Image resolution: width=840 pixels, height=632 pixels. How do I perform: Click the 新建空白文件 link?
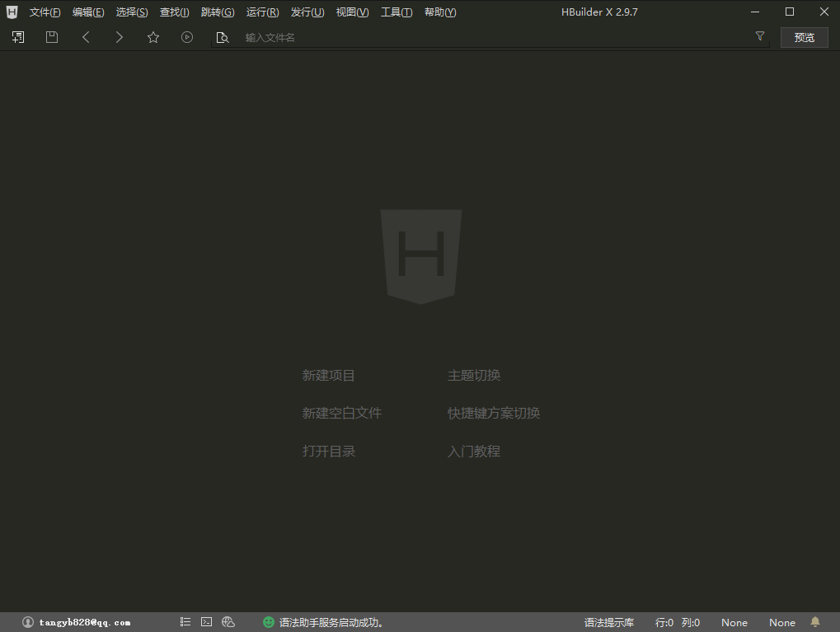point(342,413)
